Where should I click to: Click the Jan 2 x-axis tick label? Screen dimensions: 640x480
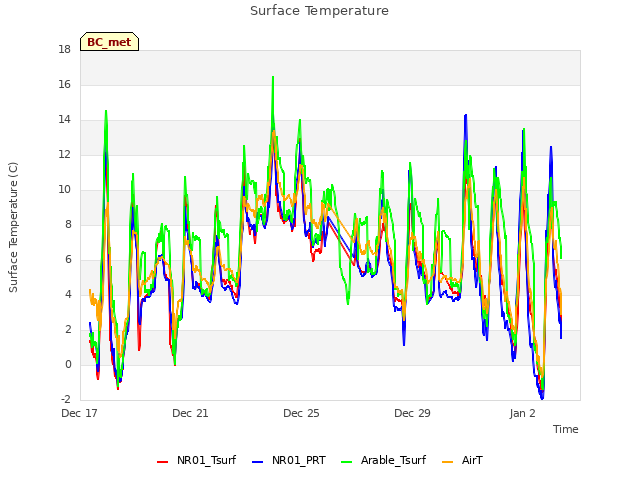tap(522, 413)
